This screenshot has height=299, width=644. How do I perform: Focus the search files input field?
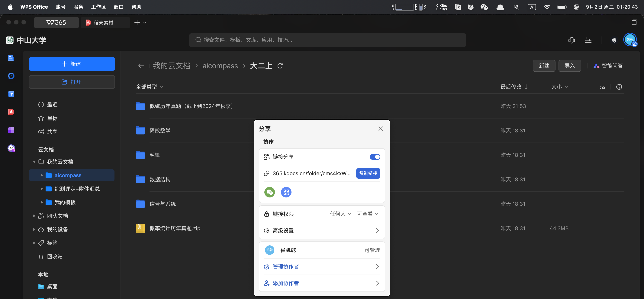327,40
